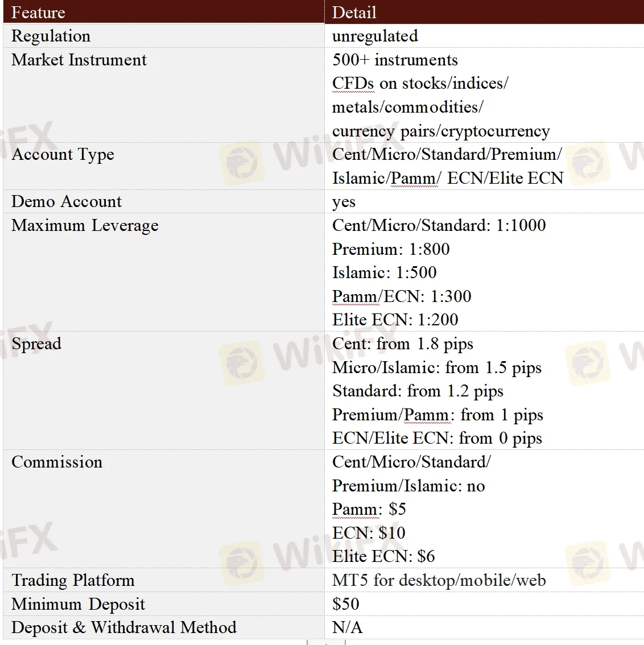Click the "500+ instruments" text line
The image size is (644, 645).
click(395, 60)
